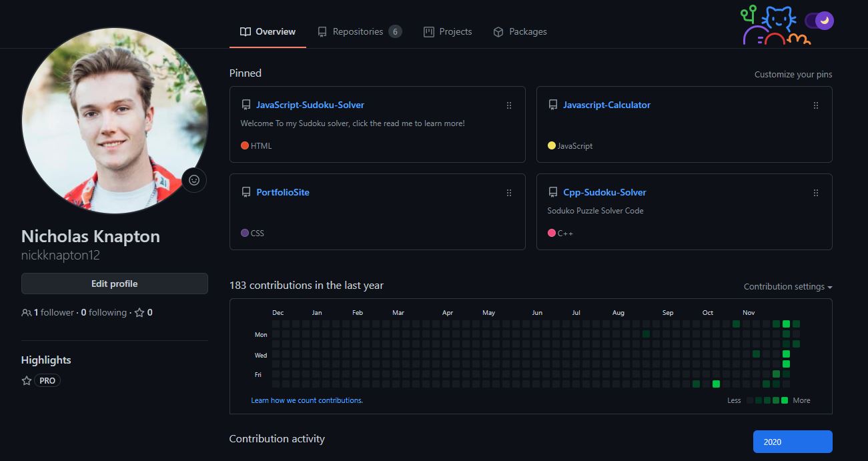Click the followers people icon
The width and height of the screenshot is (868, 461).
tap(27, 312)
